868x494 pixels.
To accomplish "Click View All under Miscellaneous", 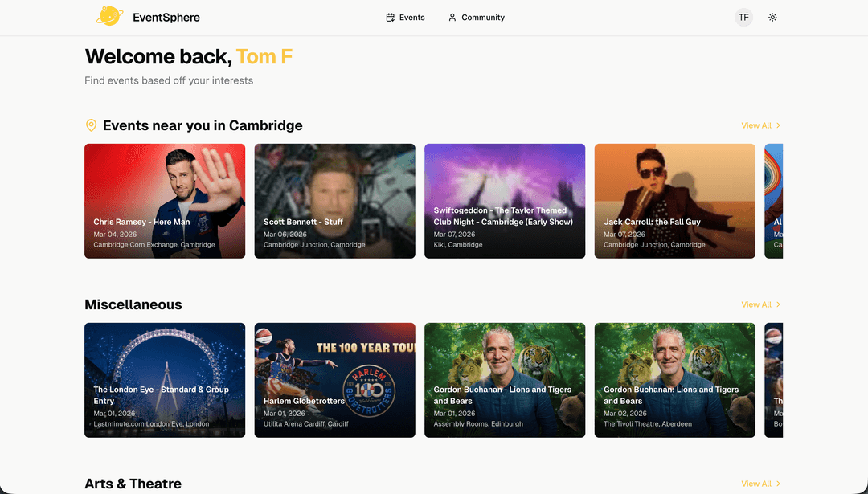I will [754, 304].
